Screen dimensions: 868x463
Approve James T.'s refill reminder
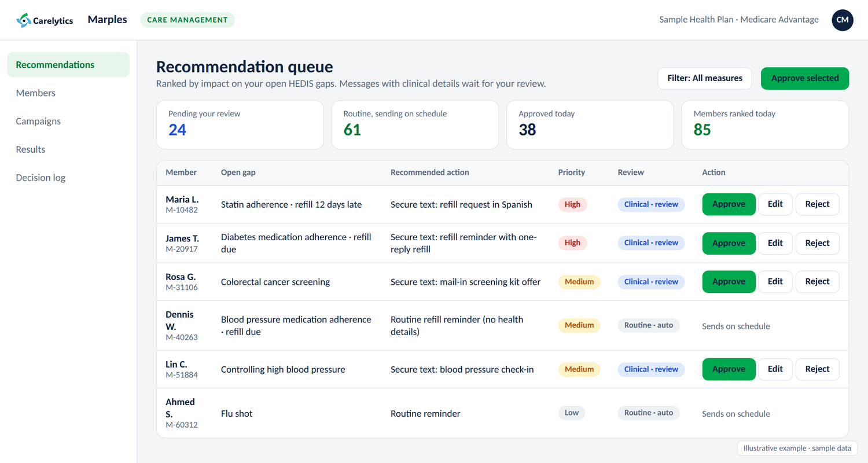(x=729, y=243)
